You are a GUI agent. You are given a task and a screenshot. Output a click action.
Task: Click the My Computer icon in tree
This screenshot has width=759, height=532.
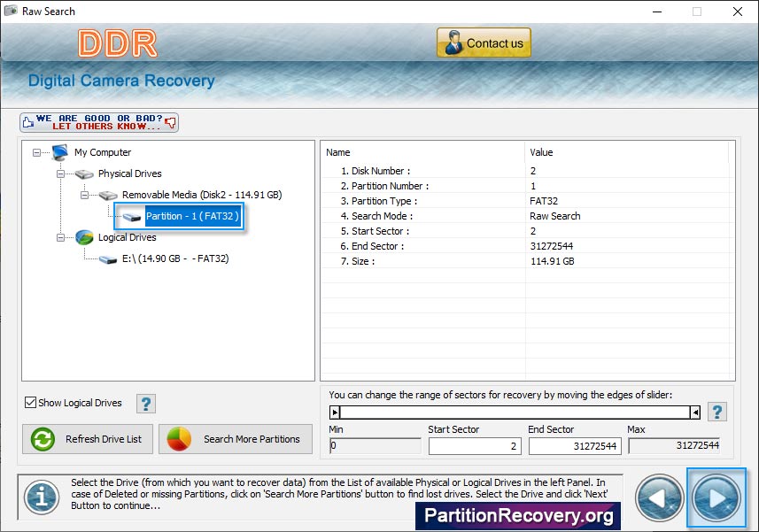coord(60,152)
